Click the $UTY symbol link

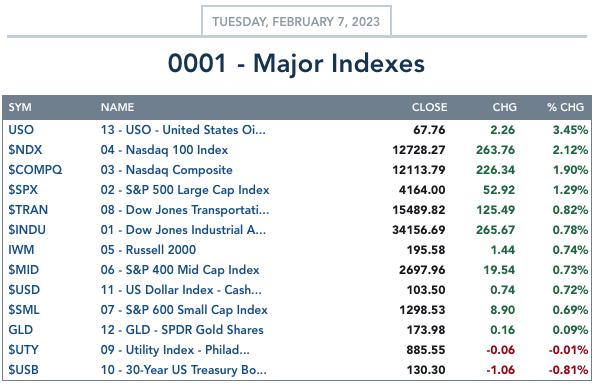click(23, 350)
